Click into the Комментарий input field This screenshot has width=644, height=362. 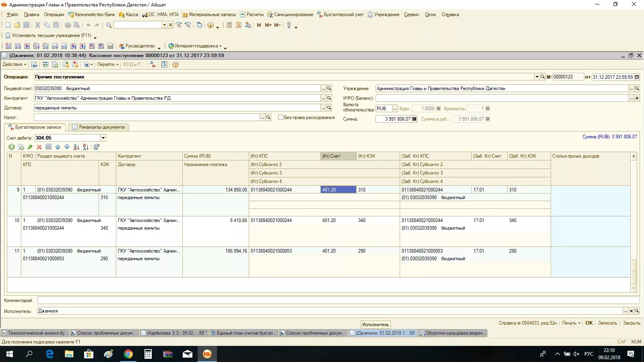click(338, 300)
